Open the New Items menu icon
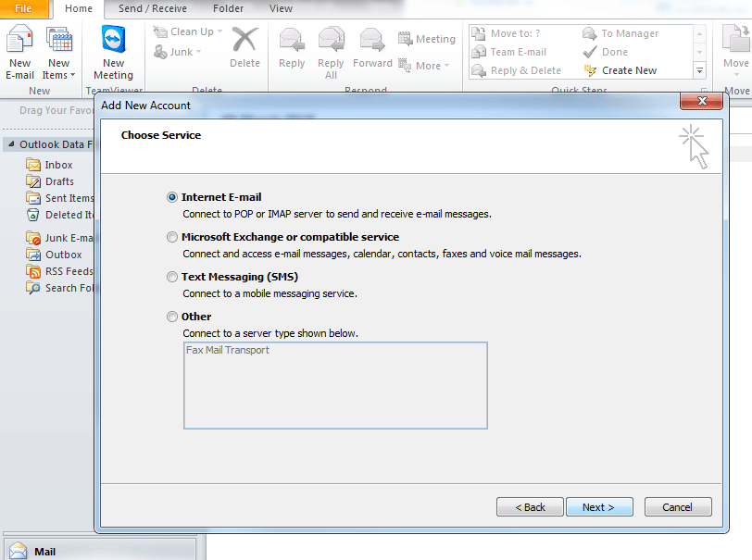Image resolution: width=752 pixels, height=560 pixels. [59, 40]
